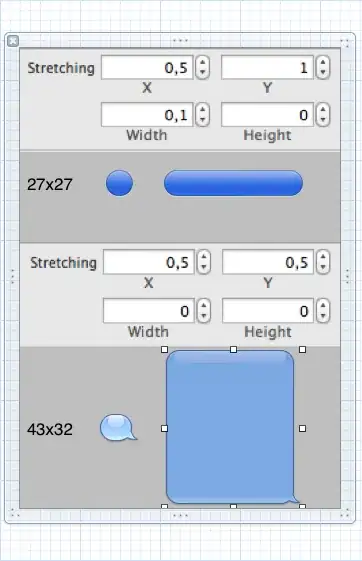362x561 pixels.
Task: Increment the bottom Stretching X stepper
Action: click(x=204, y=257)
